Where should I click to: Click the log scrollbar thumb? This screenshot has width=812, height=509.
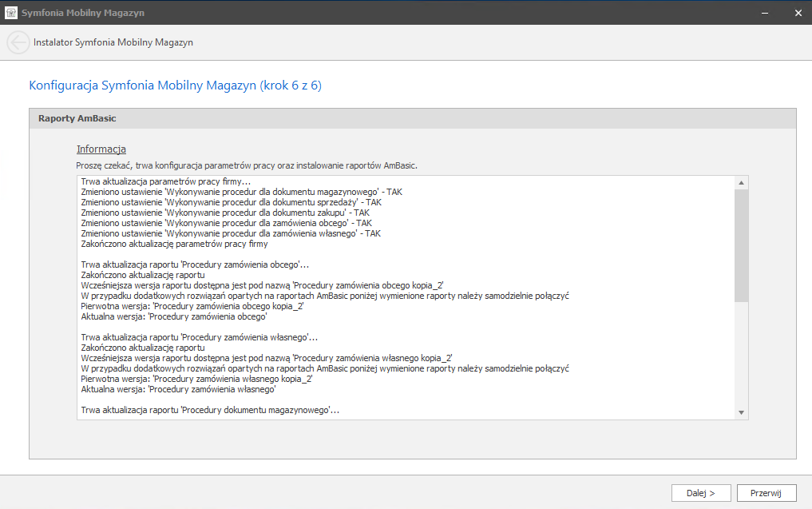pos(741,244)
